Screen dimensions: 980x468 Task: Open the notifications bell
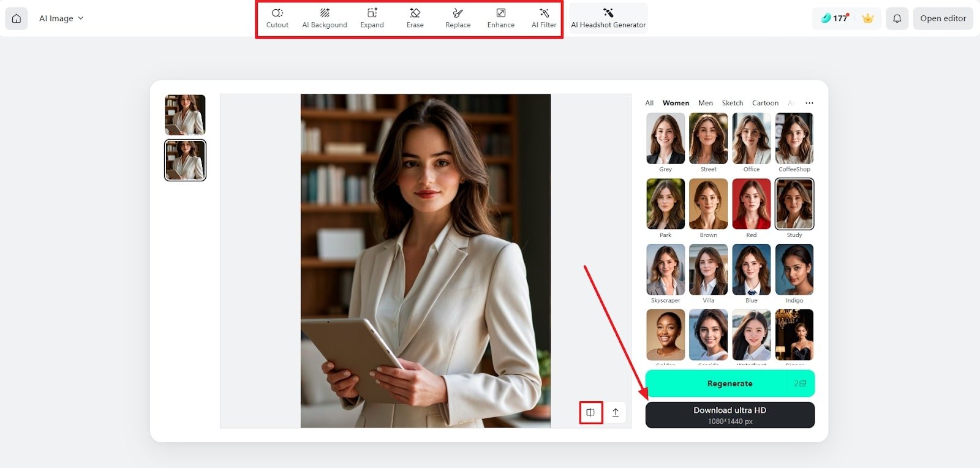click(897, 18)
